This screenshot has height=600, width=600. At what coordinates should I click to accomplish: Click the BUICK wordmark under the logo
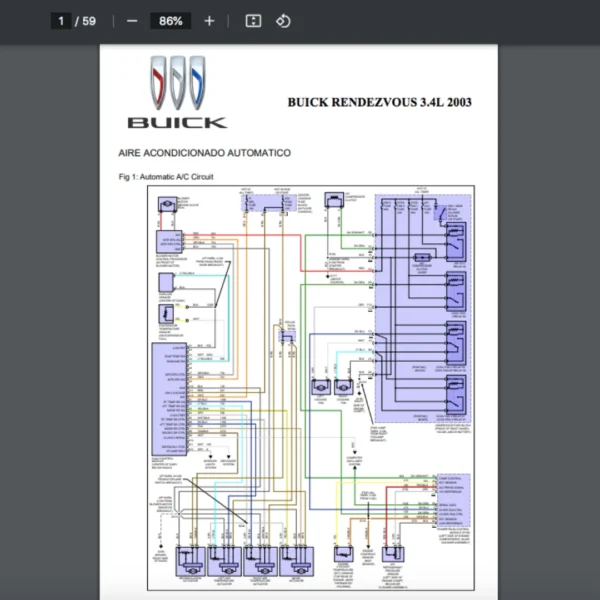click(177, 123)
